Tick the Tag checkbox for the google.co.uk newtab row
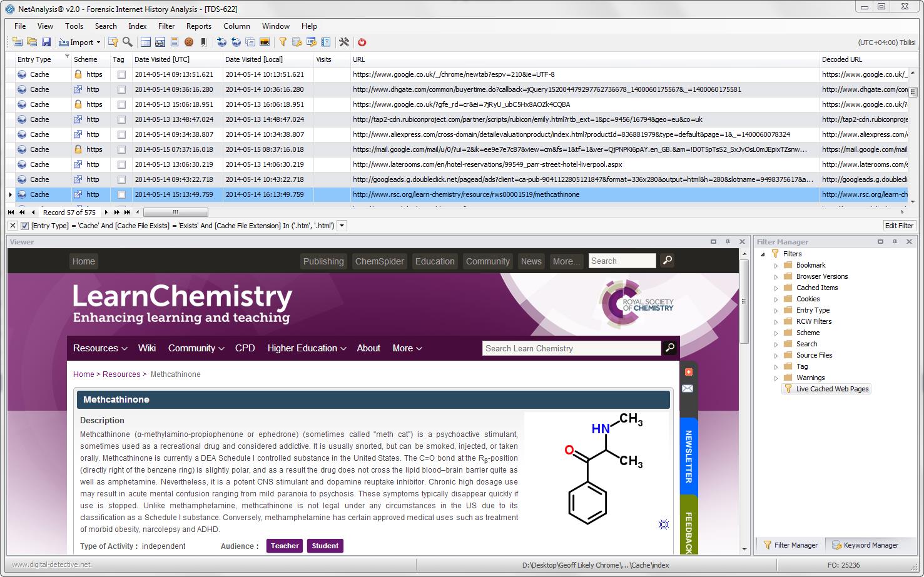 click(x=121, y=74)
